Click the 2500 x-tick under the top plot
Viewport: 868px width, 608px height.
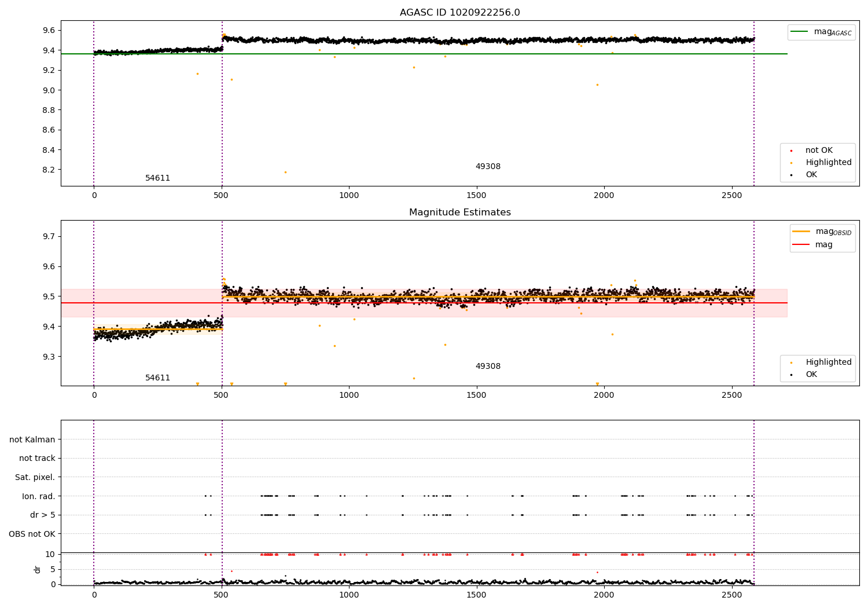coord(732,196)
